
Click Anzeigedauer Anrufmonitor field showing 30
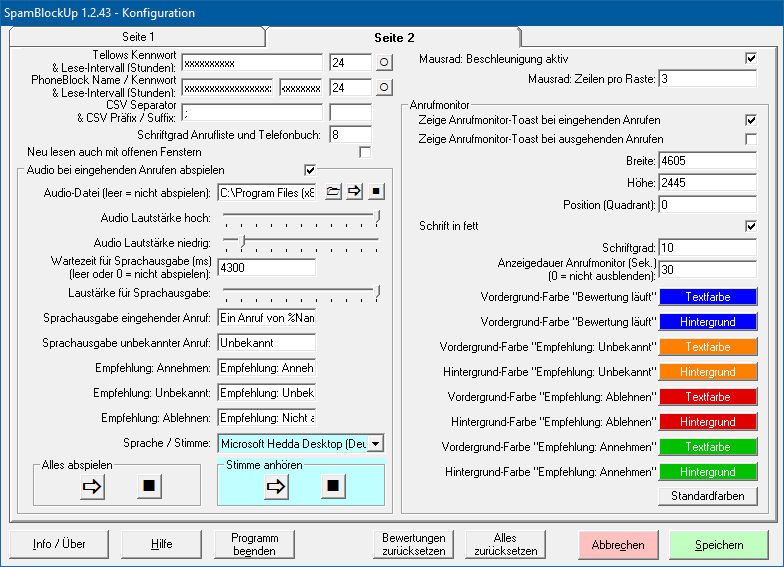coord(708,270)
